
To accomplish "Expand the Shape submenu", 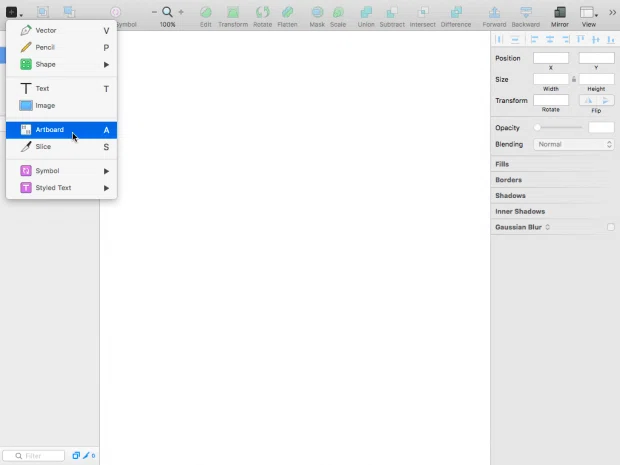I will 106,64.
